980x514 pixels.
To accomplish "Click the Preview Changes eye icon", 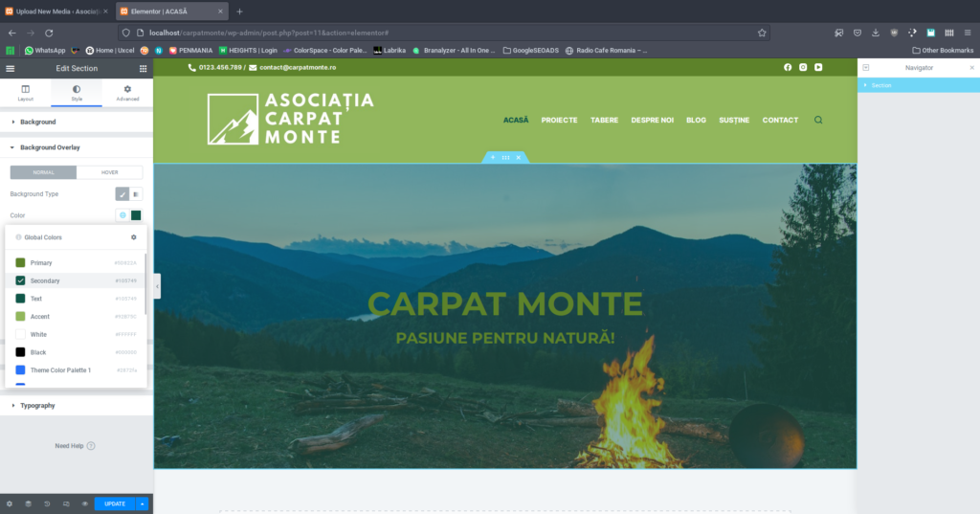I will [x=85, y=504].
